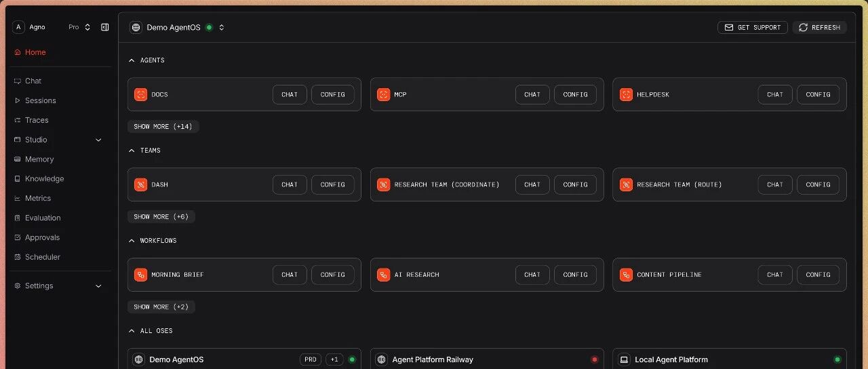This screenshot has width=868, height=369.
Task: Open CONFIG for the DASH team
Action: [x=332, y=184]
